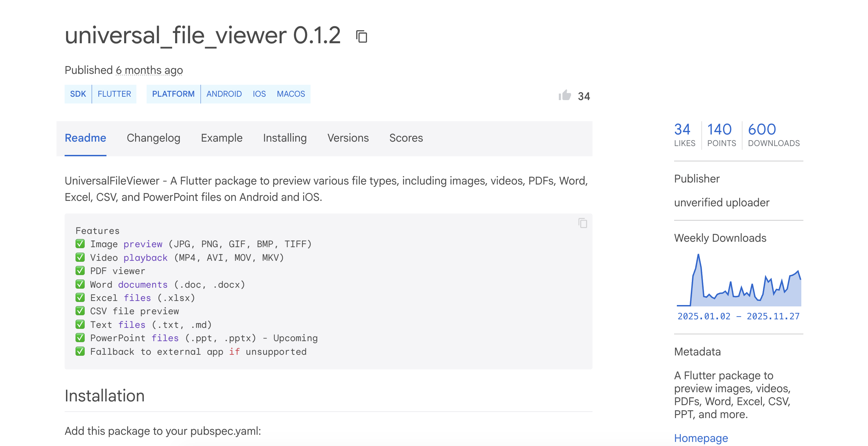Select the MACOS platform tag

tap(291, 94)
